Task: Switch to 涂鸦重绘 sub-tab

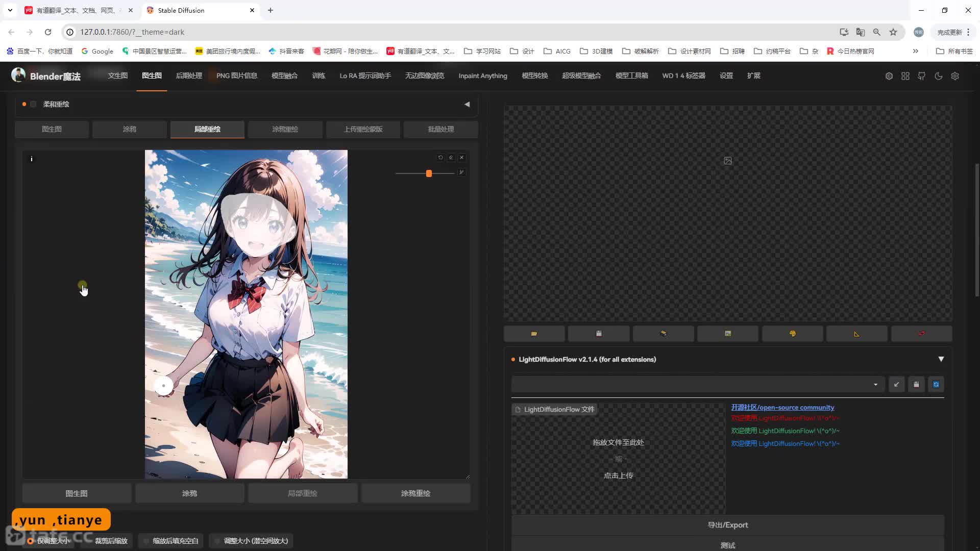Action: (x=285, y=129)
